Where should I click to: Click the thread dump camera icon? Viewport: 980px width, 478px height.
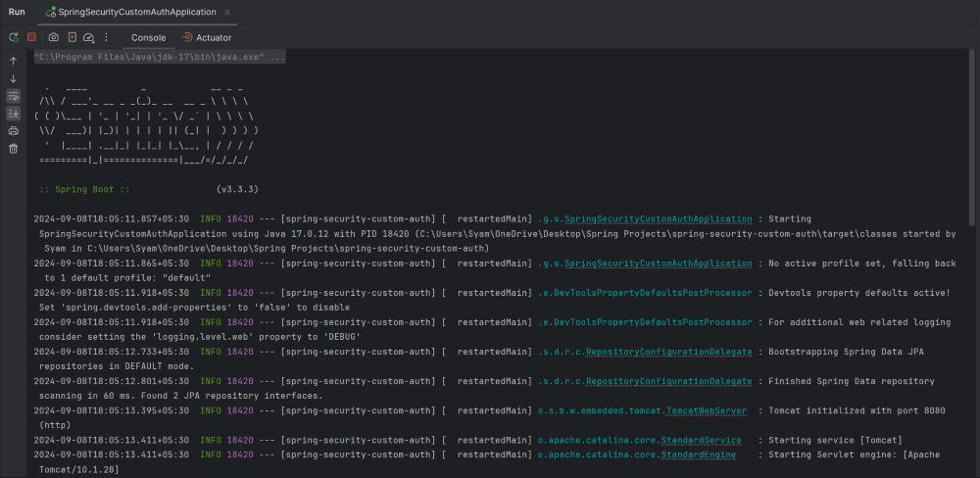point(54,37)
